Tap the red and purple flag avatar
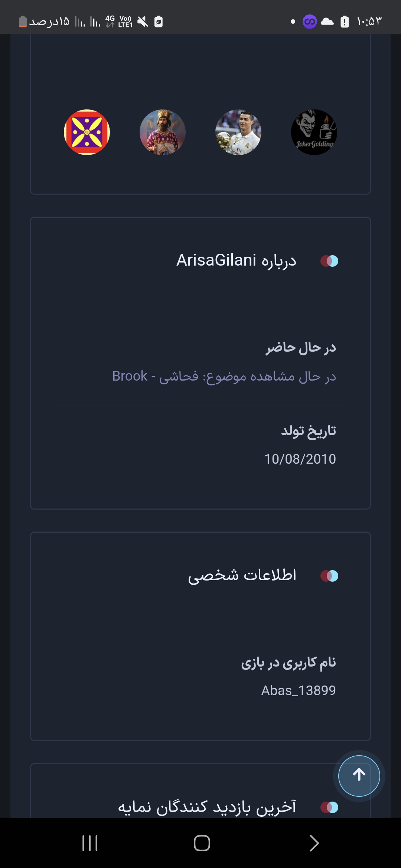 coord(87,132)
